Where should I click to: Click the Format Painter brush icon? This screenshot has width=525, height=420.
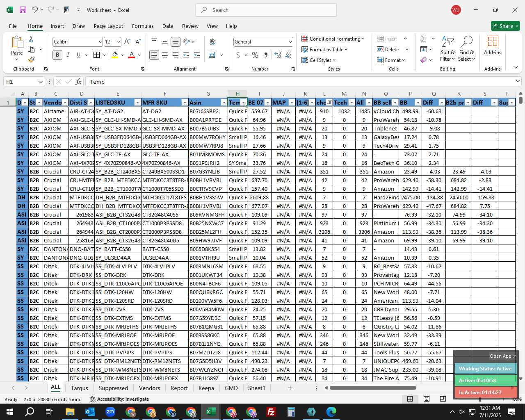[31, 59]
